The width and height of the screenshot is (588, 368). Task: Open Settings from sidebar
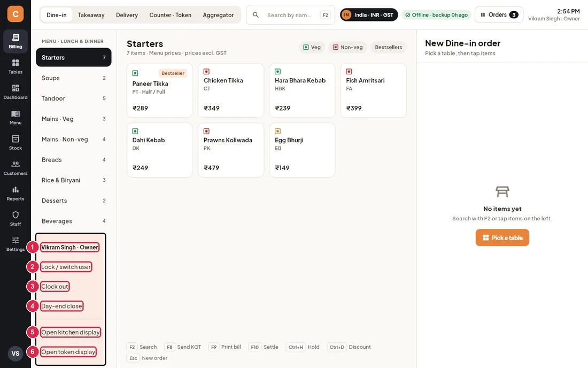click(16, 244)
